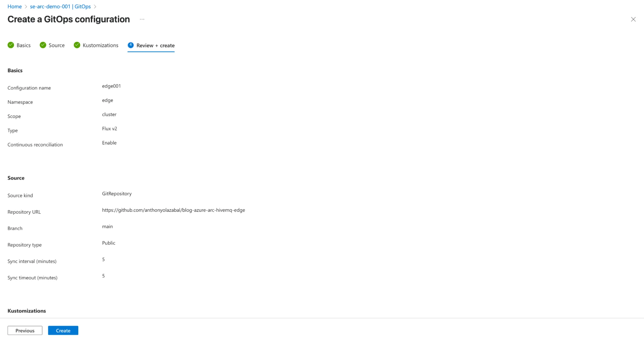
Task: Click the Sync interval value 5
Action: point(103,259)
